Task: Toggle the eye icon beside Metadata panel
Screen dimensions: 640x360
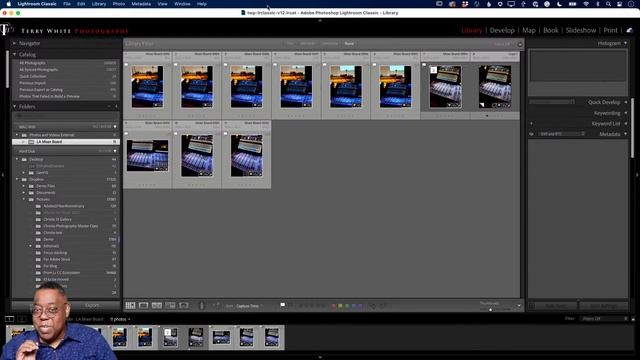Action: click(x=531, y=134)
